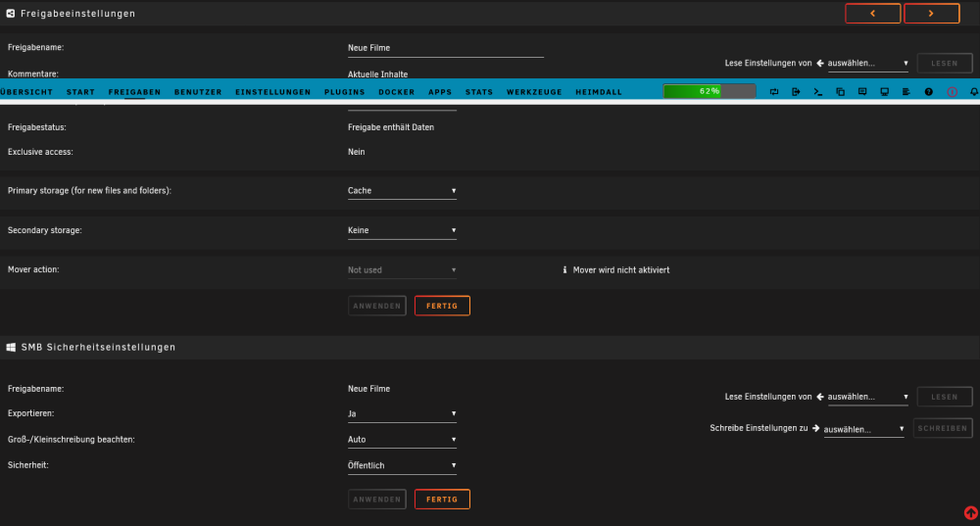Open the DOCKER tab
980x526 pixels.
(396, 92)
